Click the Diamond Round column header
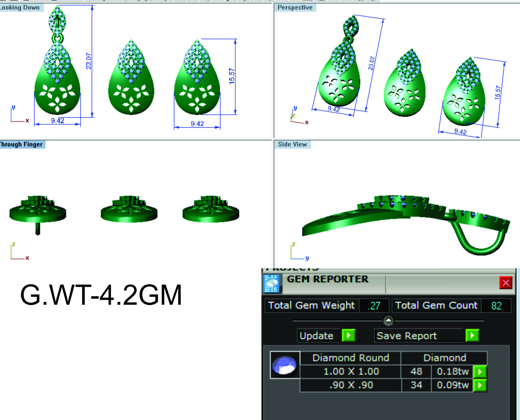This screenshot has height=420, width=520. (x=351, y=358)
